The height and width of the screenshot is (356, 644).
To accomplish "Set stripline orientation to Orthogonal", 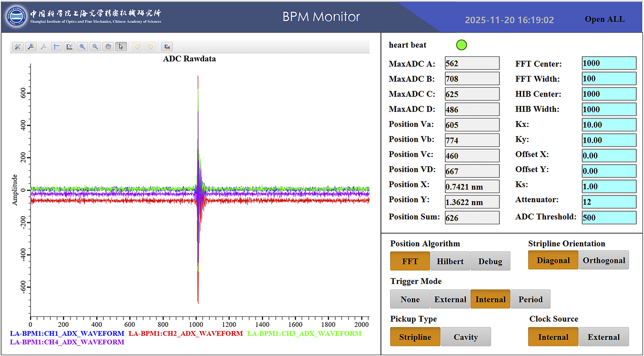I will tap(604, 260).
